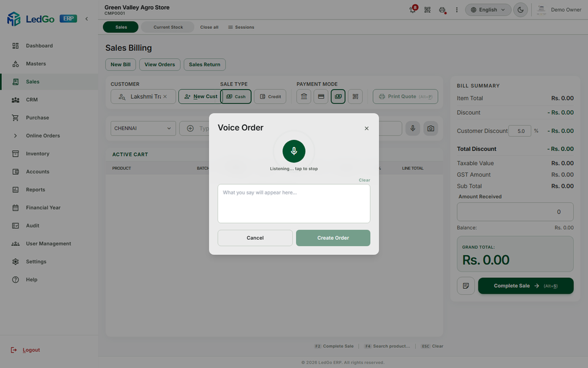The image size is (588, 368).
Task: Open printer status icon in header
Action: 442,10
